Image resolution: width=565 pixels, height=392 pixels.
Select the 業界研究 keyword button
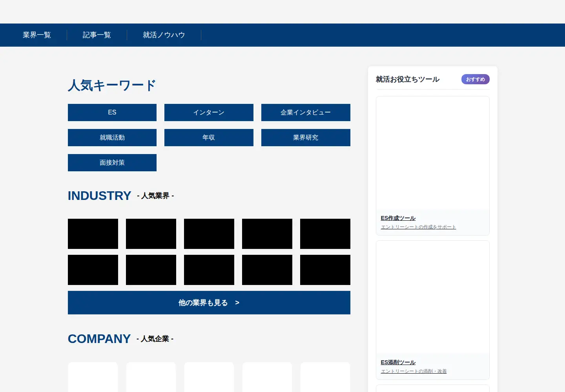(306, 138)
